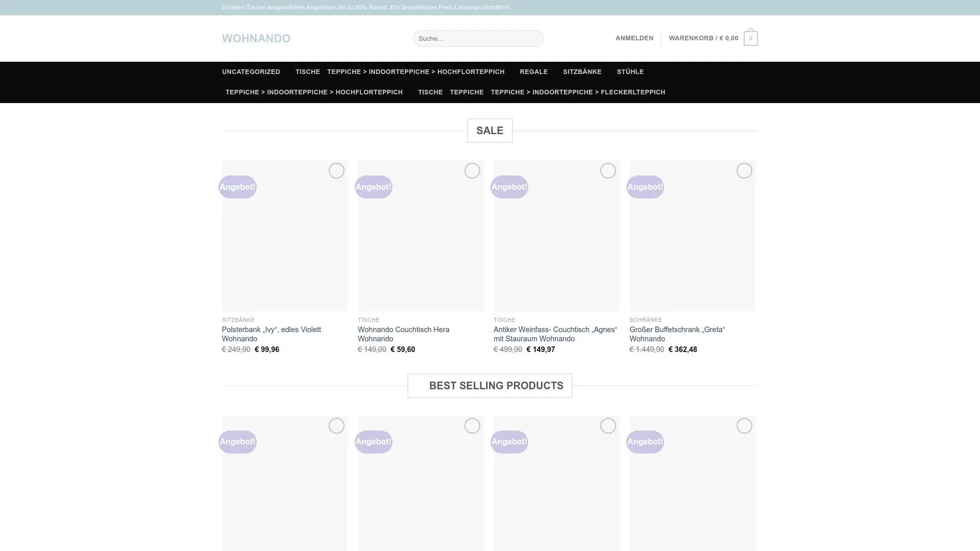Screen dimensions: 980x551
Task: Go to the Wohnando logo homepage
Action: click(256, 38)
